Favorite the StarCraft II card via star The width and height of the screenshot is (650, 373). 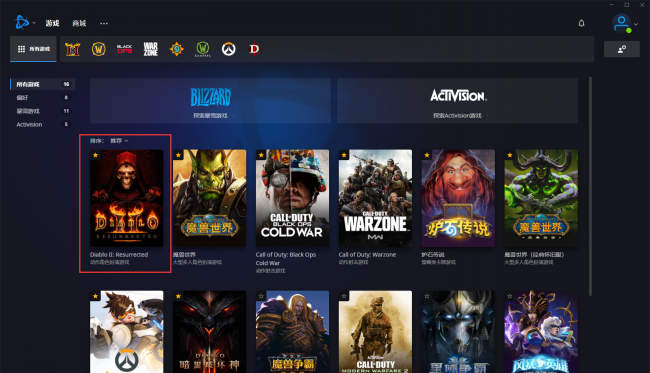pyautogui.click(x=427, y=296)
